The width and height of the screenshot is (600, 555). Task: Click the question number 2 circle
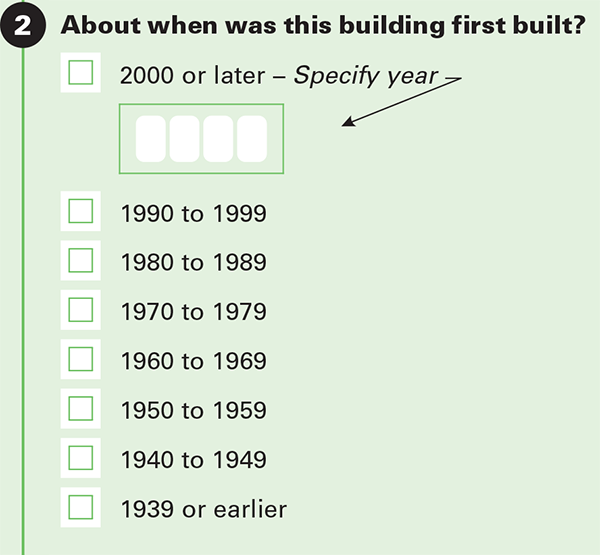23,25
